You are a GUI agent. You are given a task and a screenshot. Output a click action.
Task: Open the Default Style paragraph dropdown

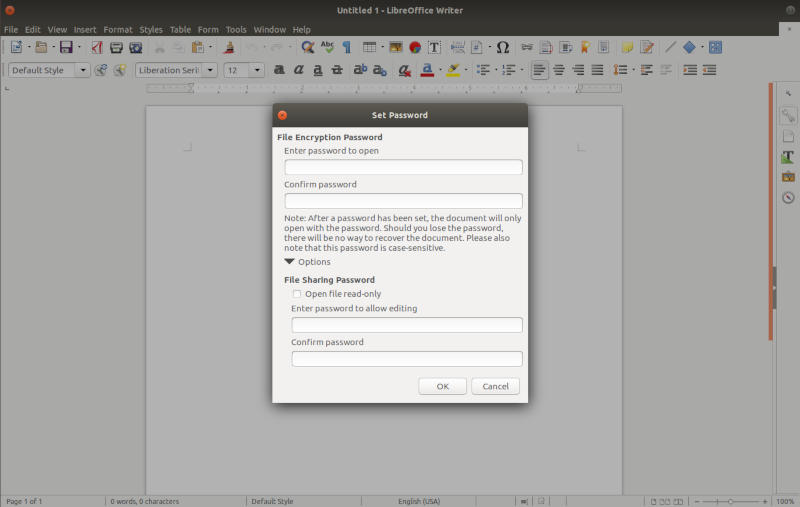(83, 70)
